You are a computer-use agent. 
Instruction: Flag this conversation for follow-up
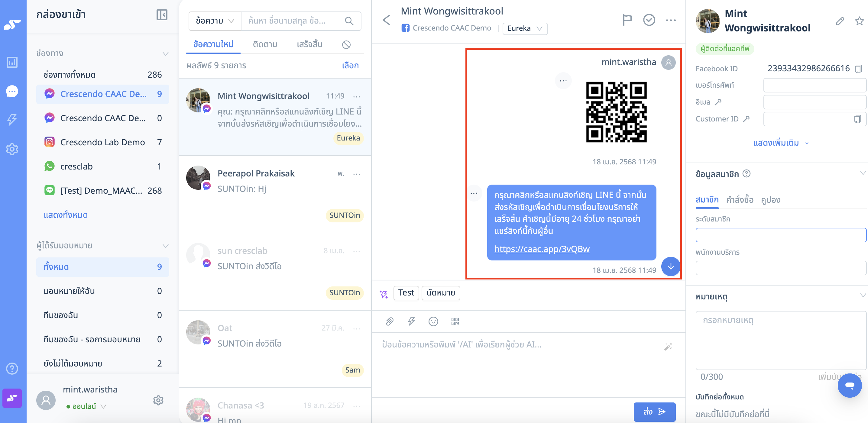627,20
